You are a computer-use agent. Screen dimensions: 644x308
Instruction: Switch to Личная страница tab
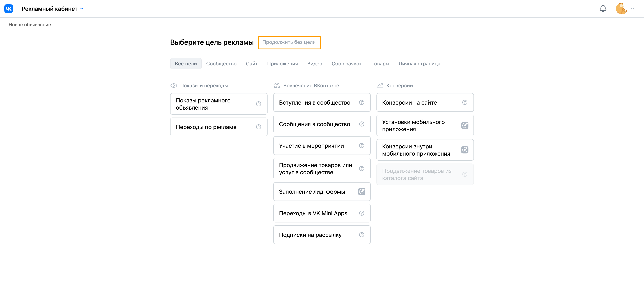(419, 64)
